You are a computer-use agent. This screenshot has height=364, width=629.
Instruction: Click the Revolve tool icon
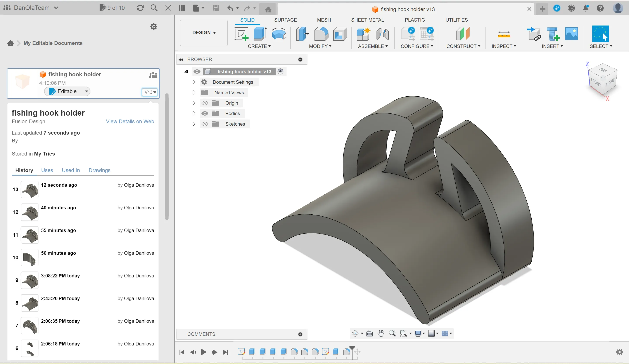(x=279, y=34)
